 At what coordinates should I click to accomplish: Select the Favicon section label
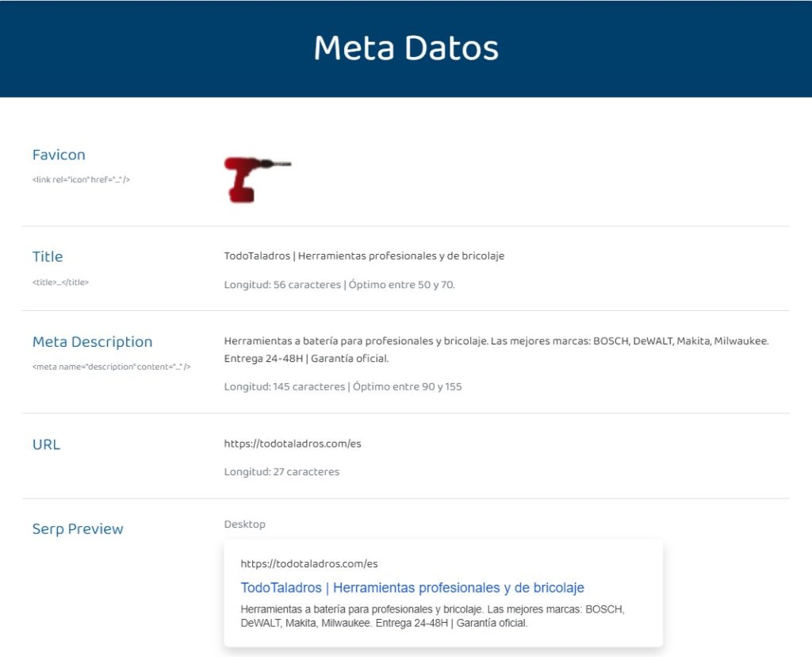click(59, 155)
